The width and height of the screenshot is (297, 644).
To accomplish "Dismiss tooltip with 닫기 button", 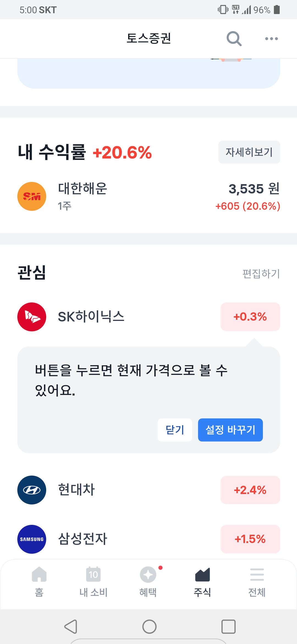I will [175, 430].
